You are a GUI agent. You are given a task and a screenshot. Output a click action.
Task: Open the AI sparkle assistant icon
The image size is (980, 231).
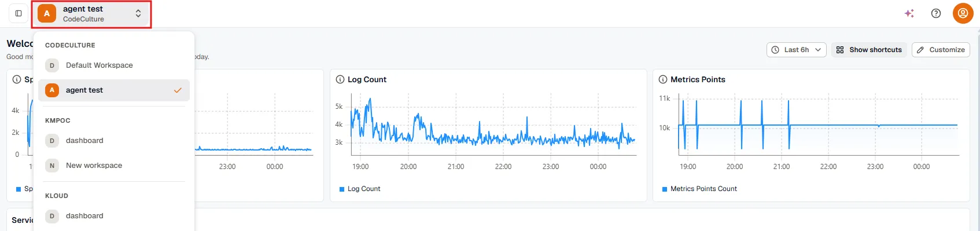click(x=909, y=13)
